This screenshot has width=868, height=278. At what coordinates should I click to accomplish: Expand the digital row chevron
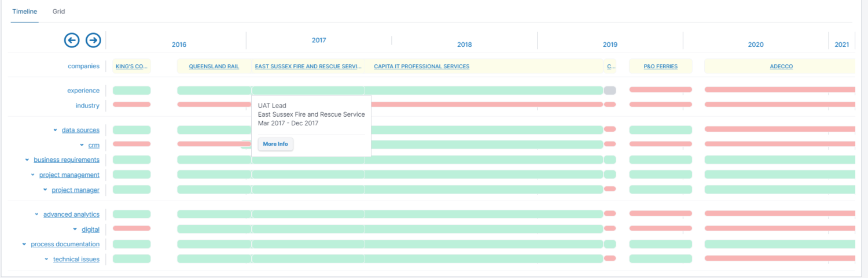point(75,229)
